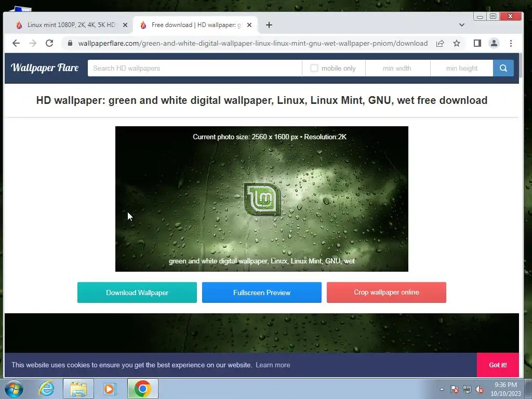
Task: Click the Wallpaper Flare logo
Action: [x=45, y=68]
